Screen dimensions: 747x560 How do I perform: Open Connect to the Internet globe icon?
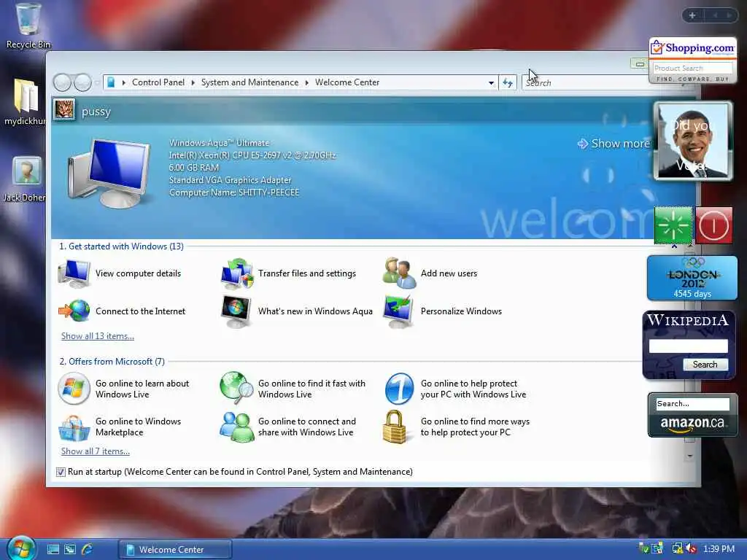tap(74, 311)
